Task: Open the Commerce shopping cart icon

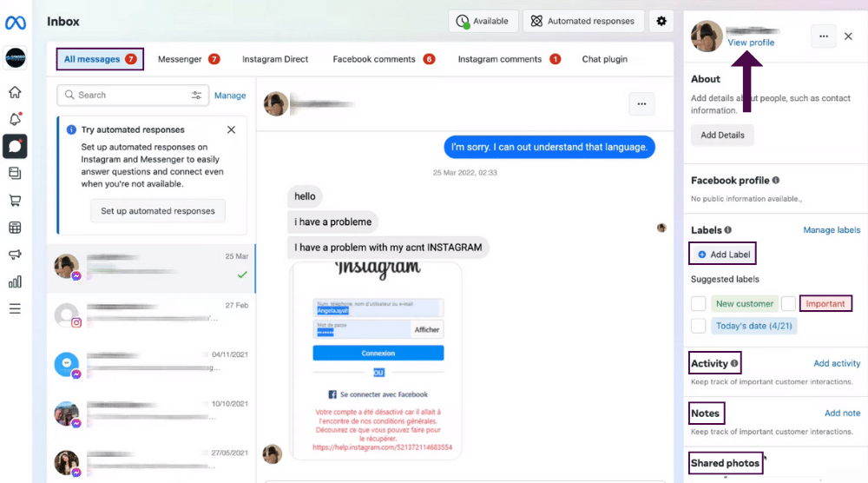Action: (15, 200)
